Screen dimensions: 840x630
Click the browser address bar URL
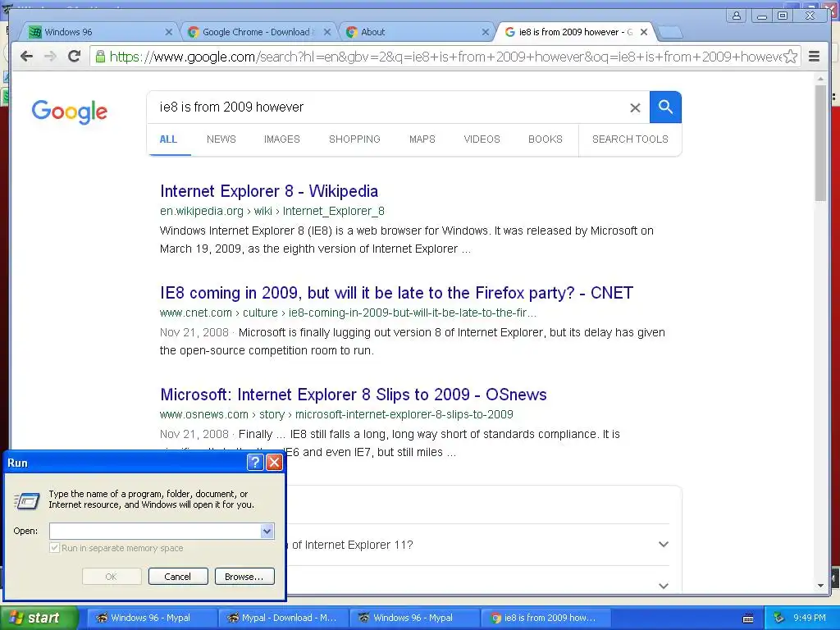(x=445, y=57)
